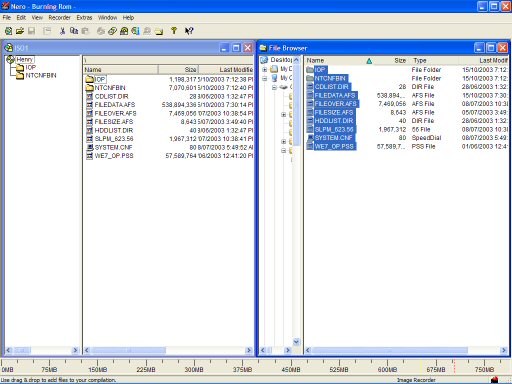Click the CDLIST.DIR file icon in ISO1 list
512x384 pixels.
click(x=89, y=96)
